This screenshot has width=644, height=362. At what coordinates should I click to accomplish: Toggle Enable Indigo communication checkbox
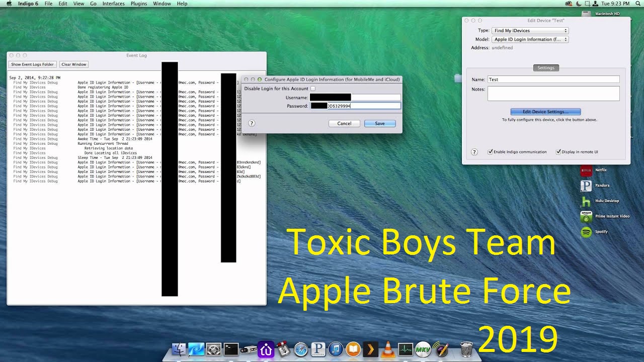[491, 152]
